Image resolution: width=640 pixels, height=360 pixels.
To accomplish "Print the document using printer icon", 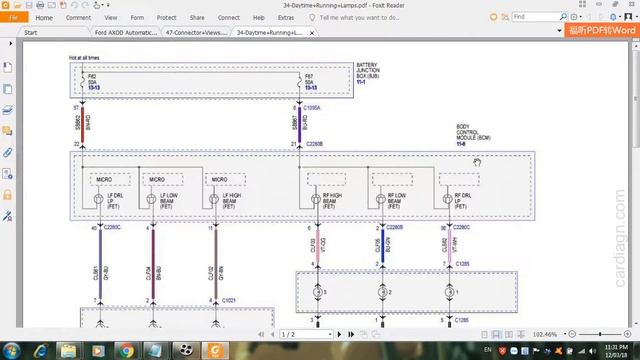I will pos(40,5).
